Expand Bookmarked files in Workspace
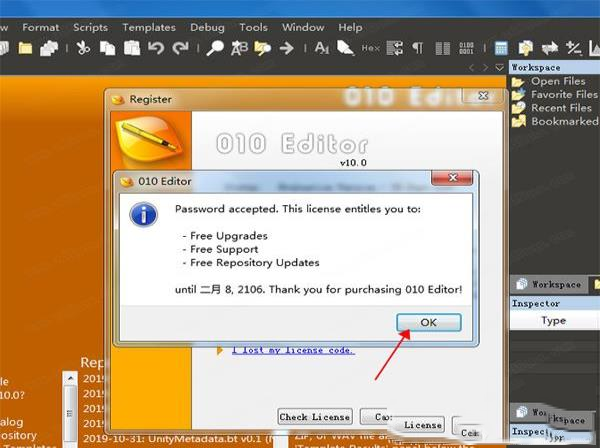 [x=555, y=122]
